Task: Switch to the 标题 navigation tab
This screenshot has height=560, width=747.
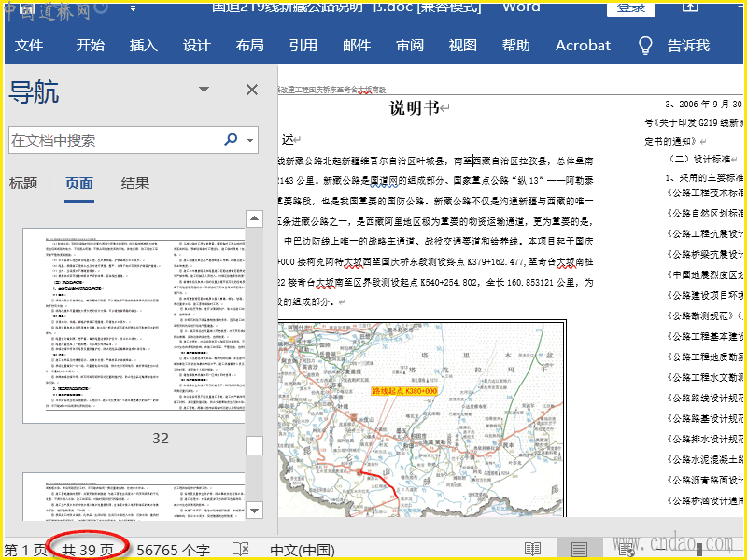Action: (23, 184)
